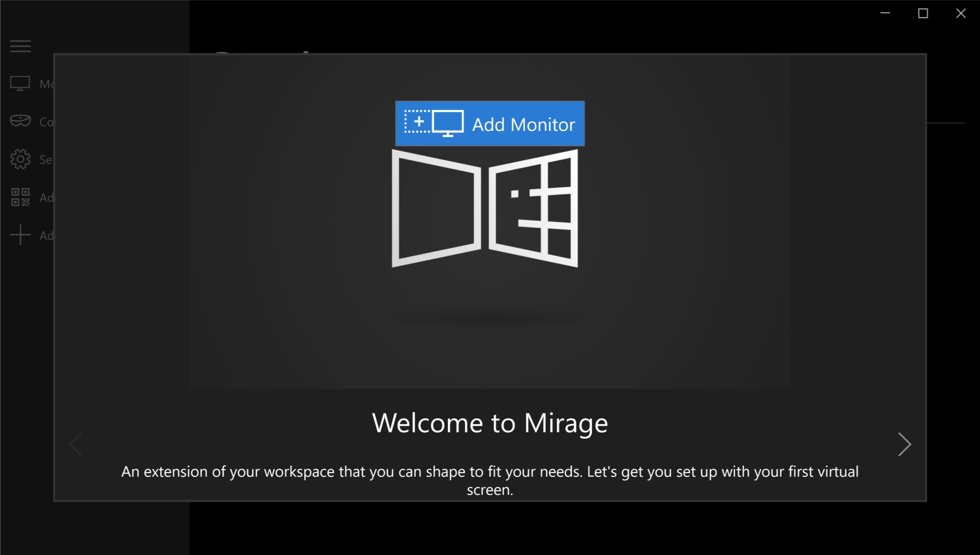Click the Add button in sidebar

point(20,235)
